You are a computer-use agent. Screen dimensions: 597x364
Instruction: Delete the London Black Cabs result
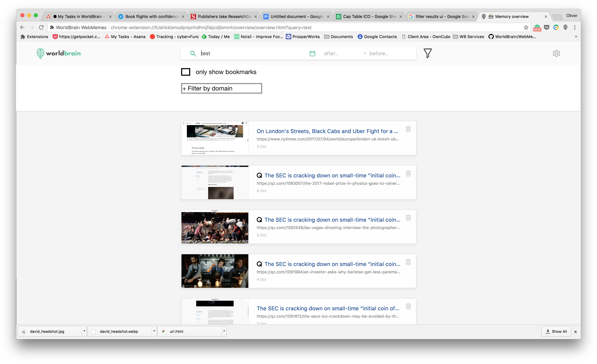tap(408, 129)
